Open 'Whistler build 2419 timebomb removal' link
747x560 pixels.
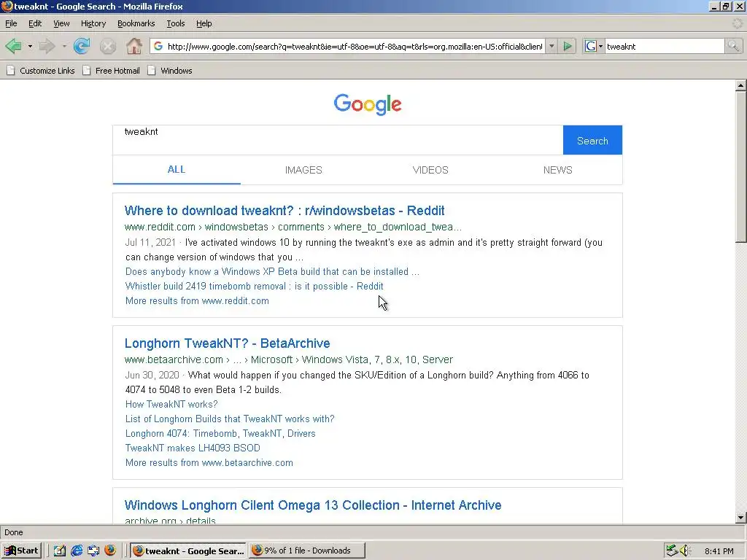tap(254, 286)
